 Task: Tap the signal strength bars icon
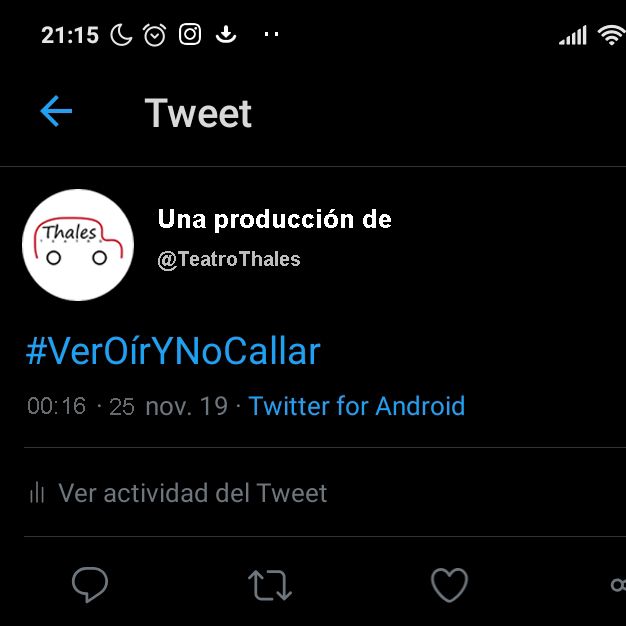tap(573, 35)
